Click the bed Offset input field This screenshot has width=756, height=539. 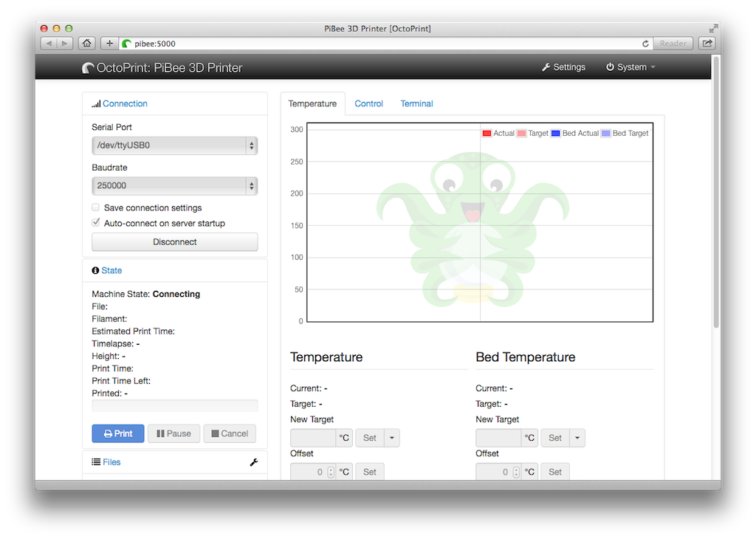click(x=498, y=472)
